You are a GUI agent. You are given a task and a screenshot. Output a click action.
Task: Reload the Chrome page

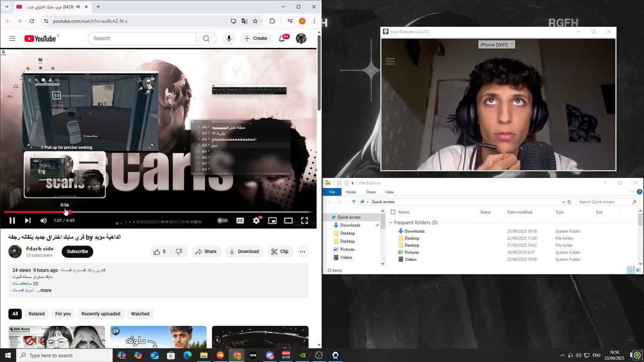click(32, 21)
